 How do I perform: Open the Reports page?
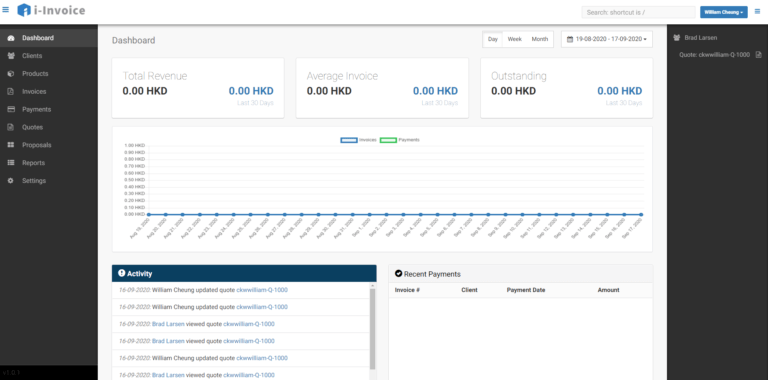coord(48,163)
